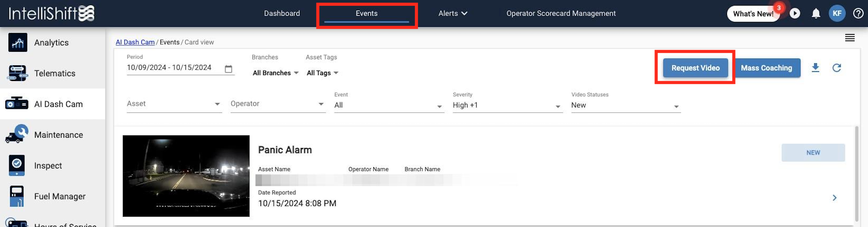
Task: Open the Panic Alarm video thumbnail
Action: pos(186,176)
